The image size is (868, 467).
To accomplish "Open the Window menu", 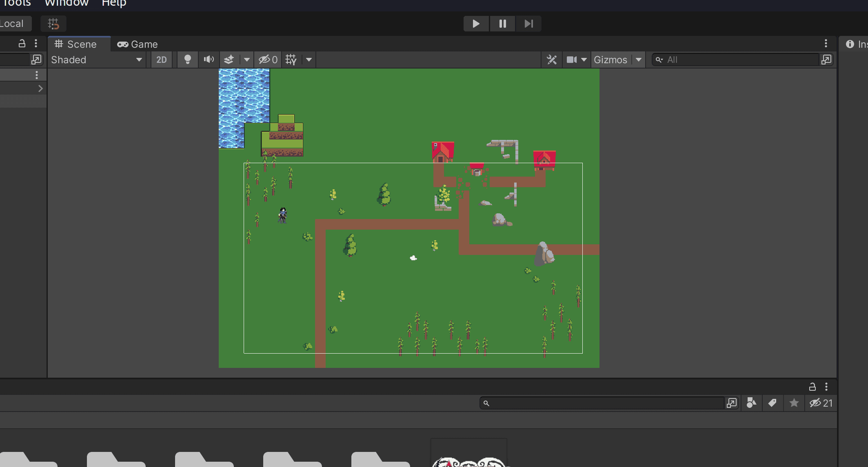I will [67, 3].
